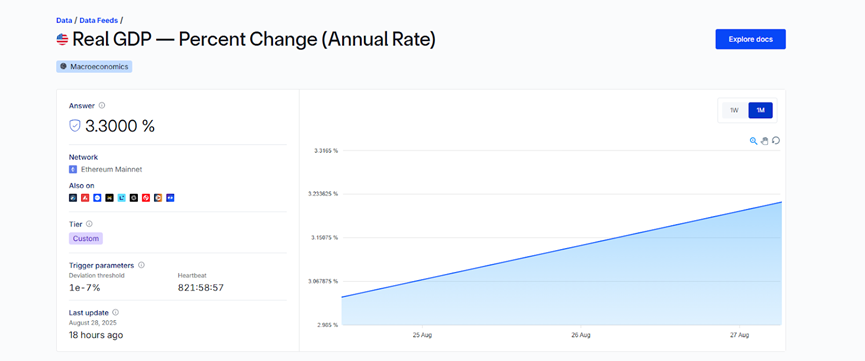Click the Macroeconomics category tag
This screenshot has width=865, height=361.
point(94,66)
